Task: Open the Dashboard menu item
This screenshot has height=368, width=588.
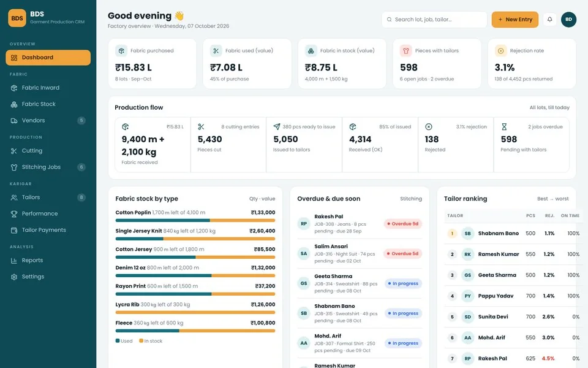Action: click(x=48, y=58)
